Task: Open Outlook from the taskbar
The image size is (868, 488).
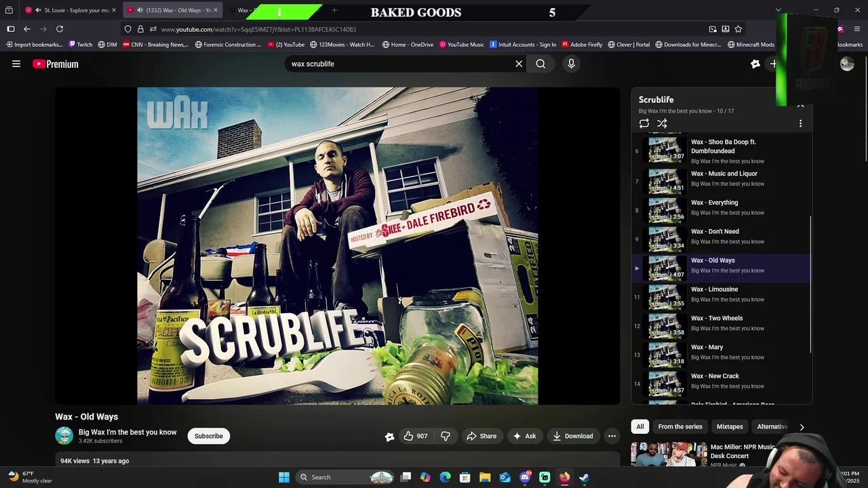Action: tap(505, 477)
